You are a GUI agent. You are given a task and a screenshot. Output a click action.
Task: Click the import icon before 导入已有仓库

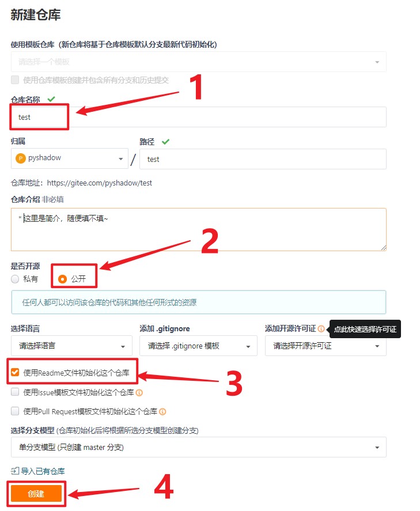[x=15, y=471]
